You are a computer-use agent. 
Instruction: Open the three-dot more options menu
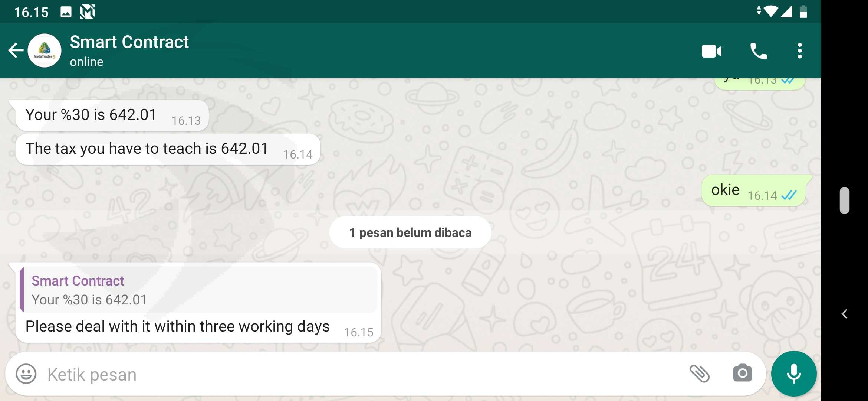click(800, 51)
